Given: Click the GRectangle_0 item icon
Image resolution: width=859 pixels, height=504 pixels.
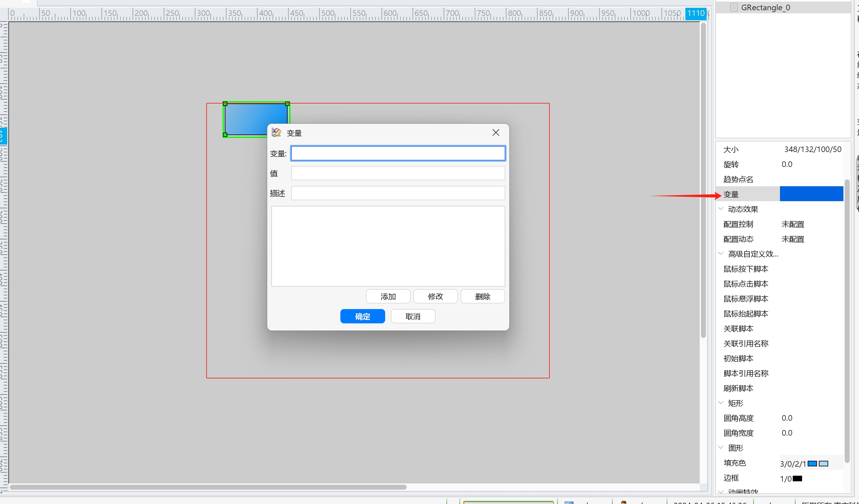Looking at the screenshot, I should pos(734,7).
